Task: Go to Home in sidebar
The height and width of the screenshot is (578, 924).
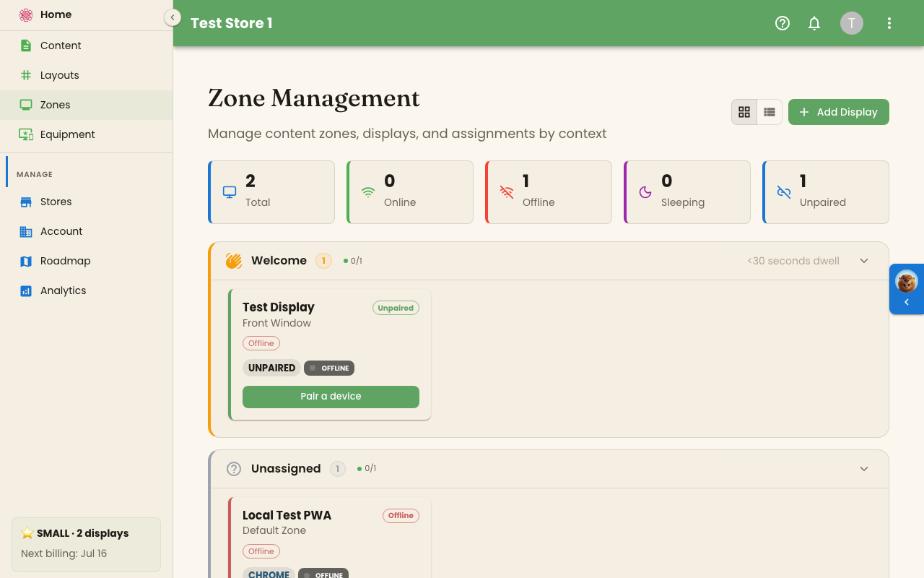Action: [x=87, y=14]
